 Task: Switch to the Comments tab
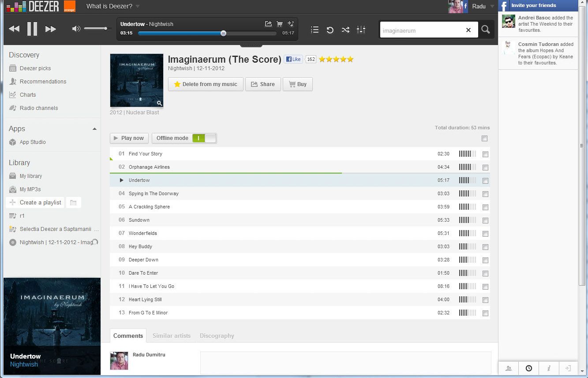click(x=128, y=336)
